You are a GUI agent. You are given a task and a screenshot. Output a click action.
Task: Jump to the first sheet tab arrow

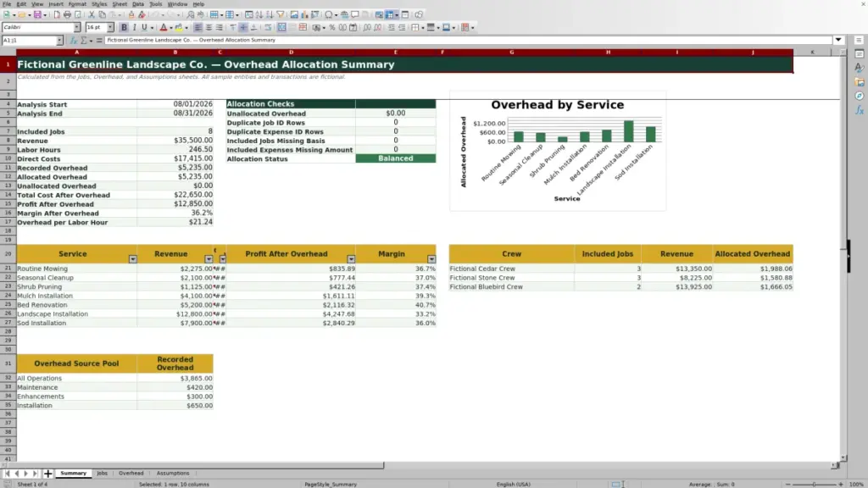(7, 474)
